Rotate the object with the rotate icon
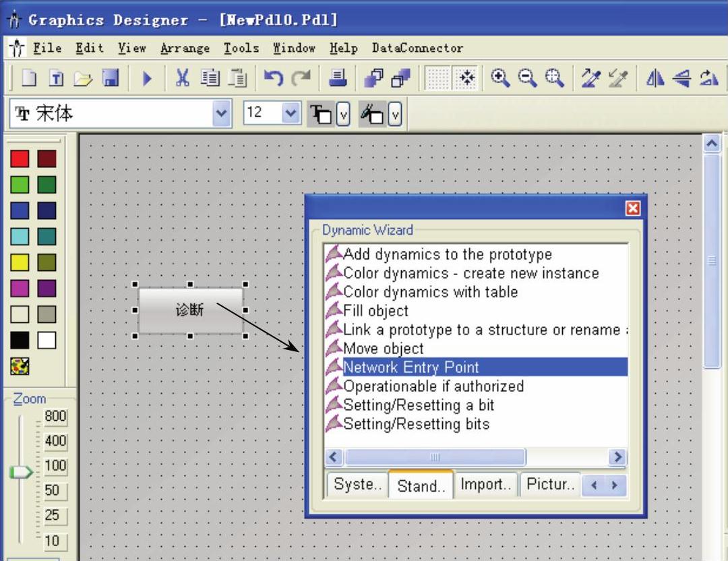The image size is (728, 561). (709, 78)
